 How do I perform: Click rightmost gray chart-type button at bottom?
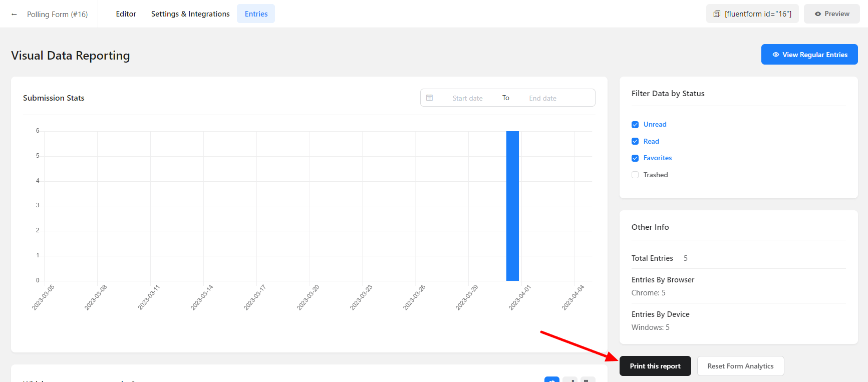tap(587, 379)
